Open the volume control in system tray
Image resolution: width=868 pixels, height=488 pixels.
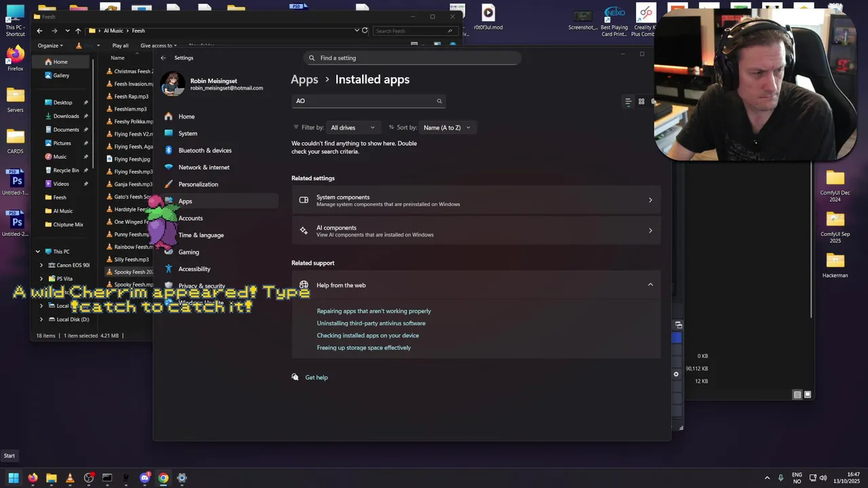(824, 478)
